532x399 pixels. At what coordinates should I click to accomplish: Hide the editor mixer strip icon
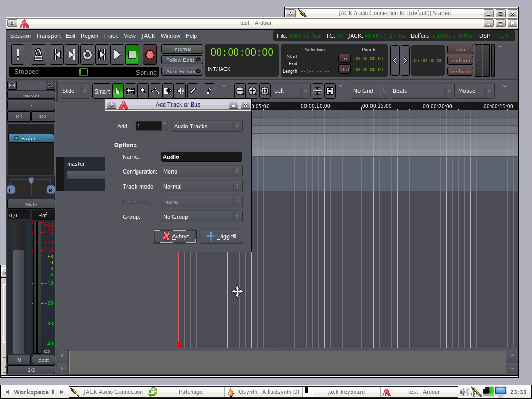[50, 85]
